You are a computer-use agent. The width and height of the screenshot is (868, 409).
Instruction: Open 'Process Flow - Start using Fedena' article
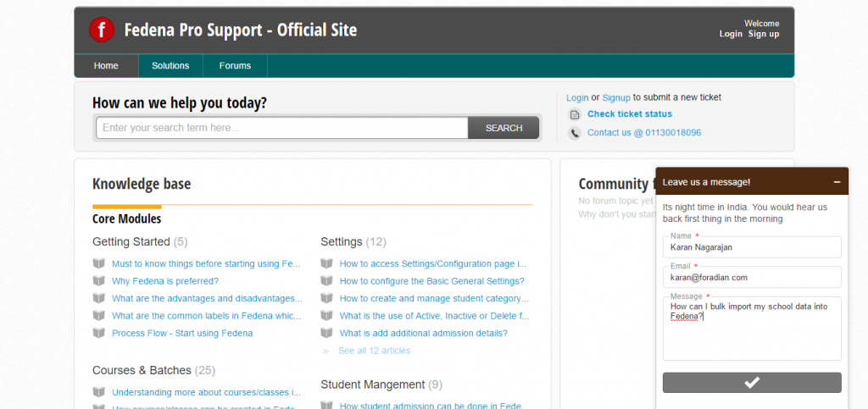[182, 334]
